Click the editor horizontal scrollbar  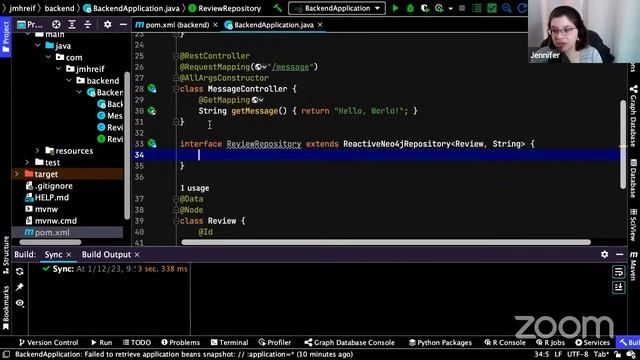click(386, 242)
